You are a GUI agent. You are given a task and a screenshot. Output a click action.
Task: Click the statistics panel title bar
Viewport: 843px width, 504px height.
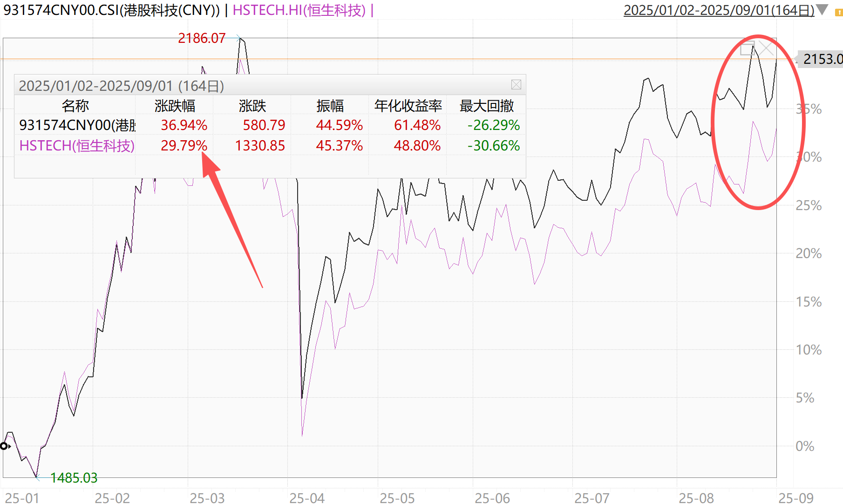pyautogui.click(x=261, y=86)
